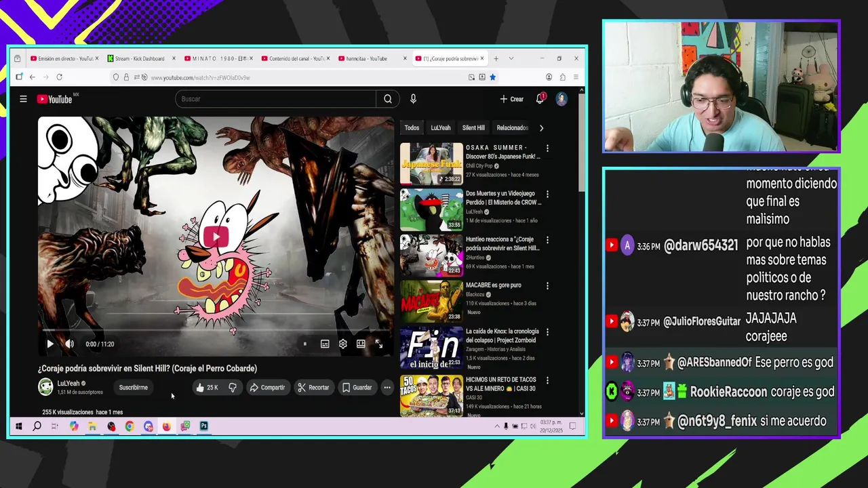Open Google Chrome from the taskbar
This screenshot has width=868, height=488.
tap(130, 426)
